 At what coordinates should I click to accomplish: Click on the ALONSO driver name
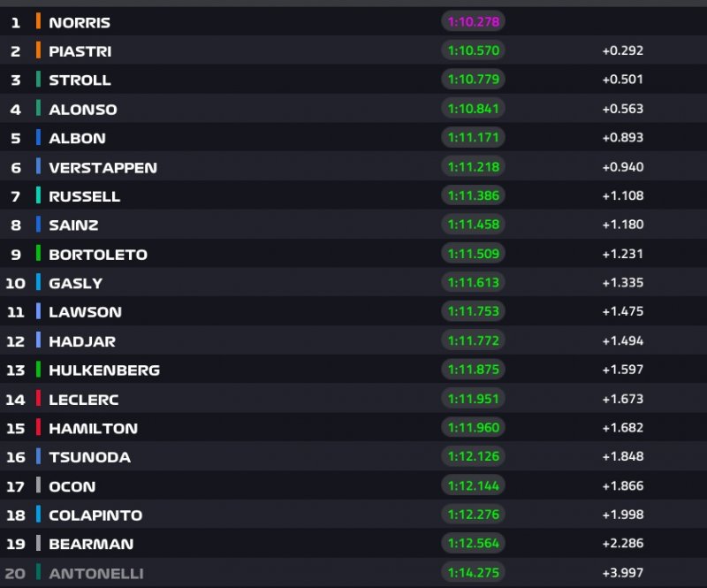[83, 110]
